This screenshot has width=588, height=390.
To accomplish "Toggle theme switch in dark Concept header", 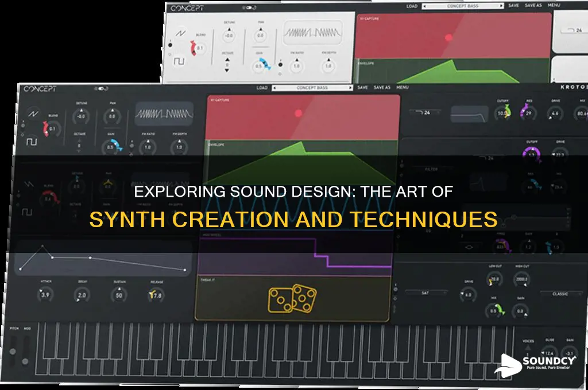I will coord(101,89).
